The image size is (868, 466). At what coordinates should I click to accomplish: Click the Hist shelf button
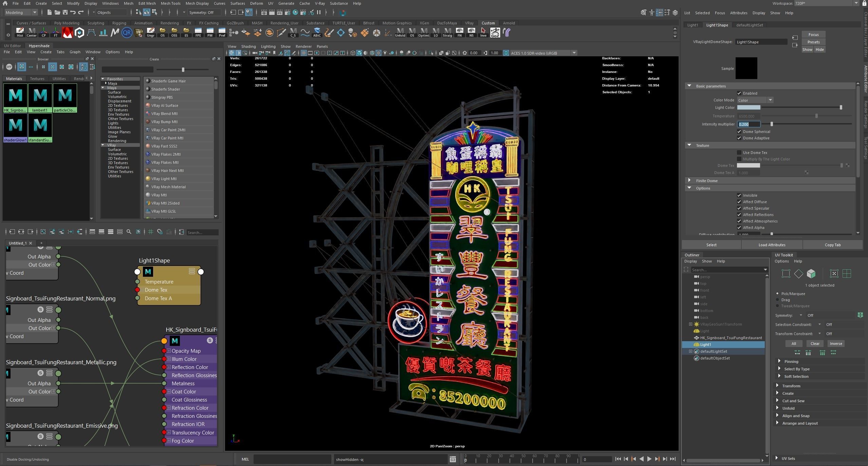[20, 33]
